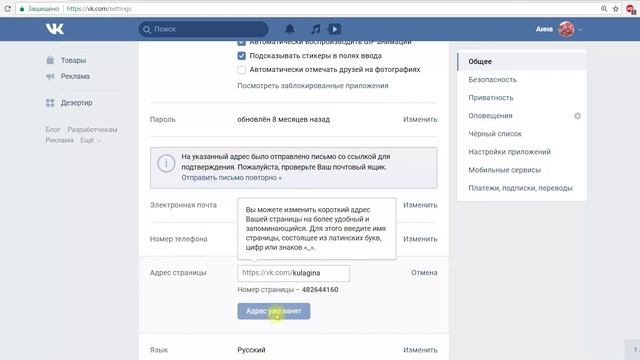
Task: Open Реклама in the left sidebar
Action: coord(75,76)
